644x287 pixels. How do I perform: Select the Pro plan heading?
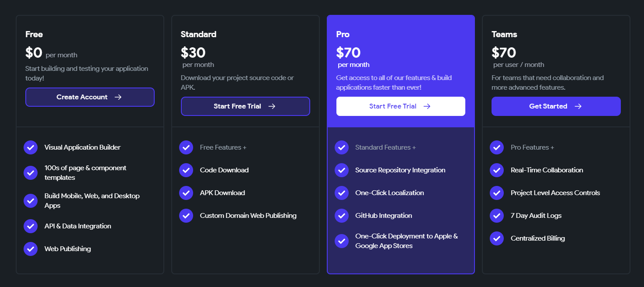click(x=343, y=34)
